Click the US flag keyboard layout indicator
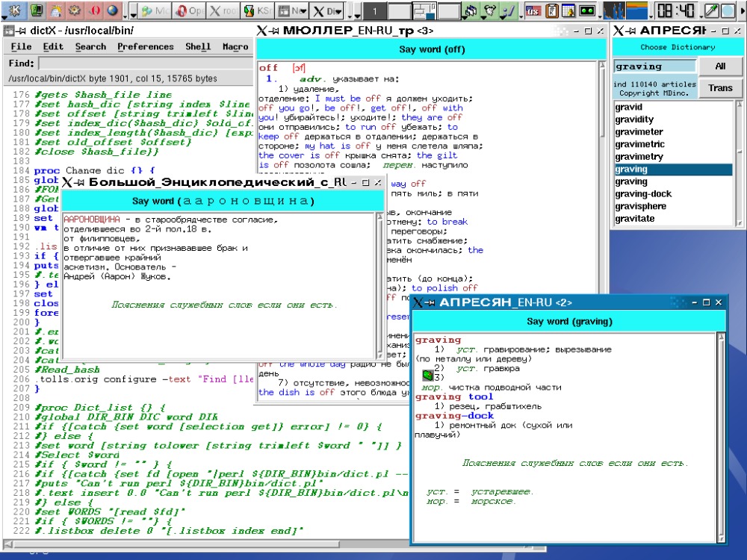The height and width of the screenshot is (560, 747). coord(533,10)
